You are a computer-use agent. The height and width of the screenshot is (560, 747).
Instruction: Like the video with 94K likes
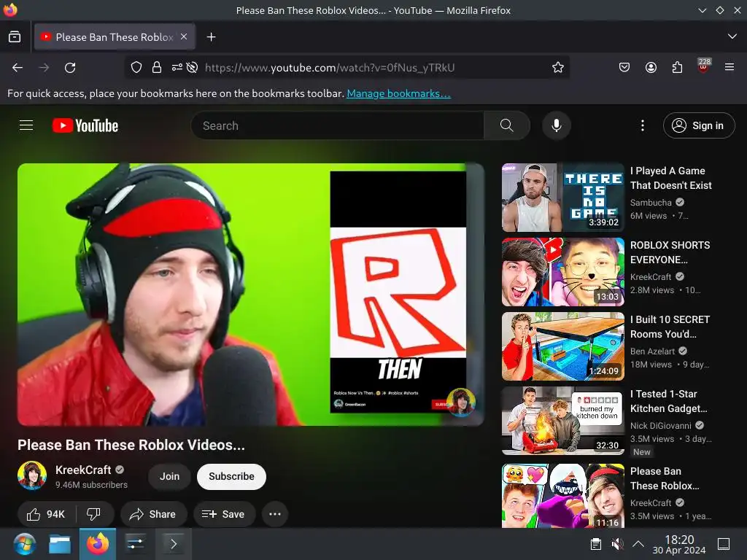tap(46, 514)
